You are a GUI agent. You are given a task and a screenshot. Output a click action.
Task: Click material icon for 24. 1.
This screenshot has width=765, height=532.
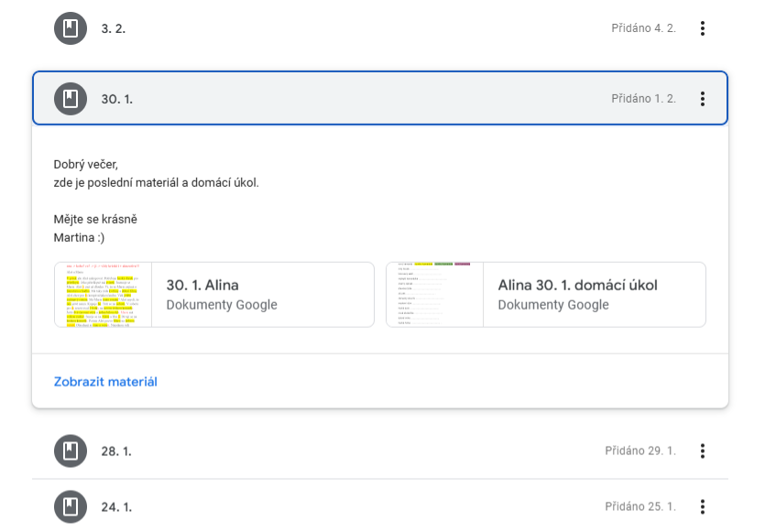tap(70, 506)
